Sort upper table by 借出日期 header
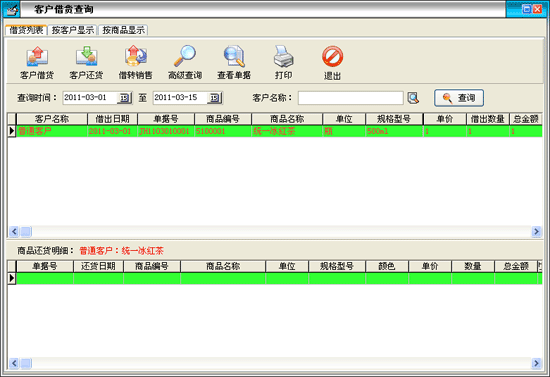The width and height of the screenshot is (550, 377). [112, 119]
